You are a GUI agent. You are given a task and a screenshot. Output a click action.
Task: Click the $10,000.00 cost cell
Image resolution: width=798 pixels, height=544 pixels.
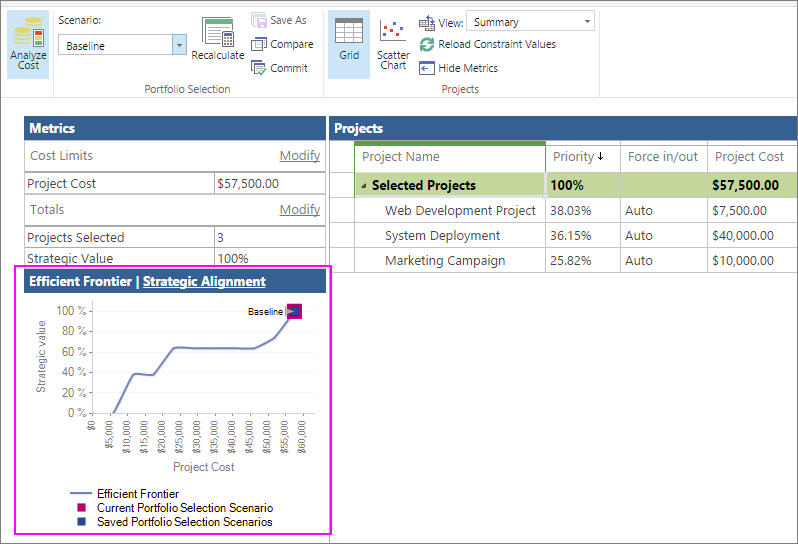[752, 261]
